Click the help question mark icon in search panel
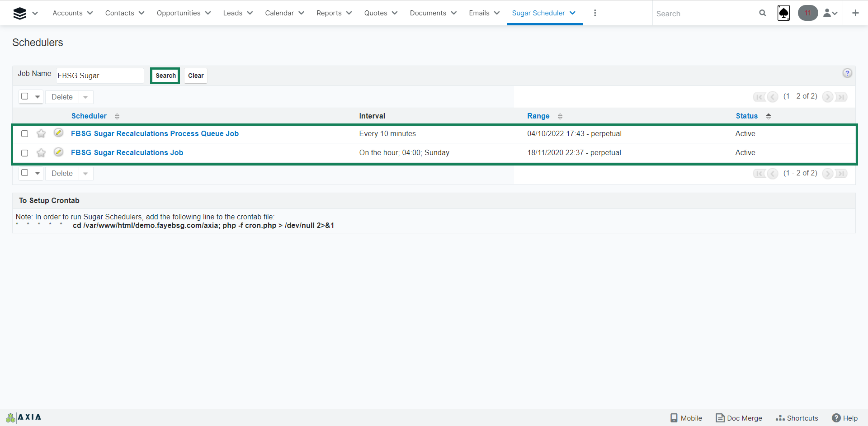The width and height of the screenshot is (868, 426). tap(847, 73)
